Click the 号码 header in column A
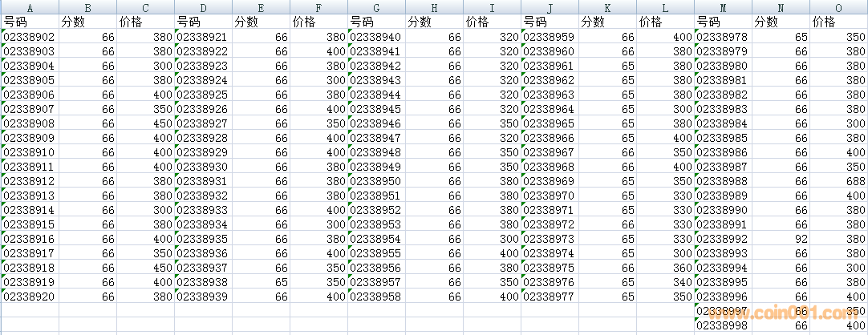The width and height of the screenshot is (868, 335). [30, 22]
